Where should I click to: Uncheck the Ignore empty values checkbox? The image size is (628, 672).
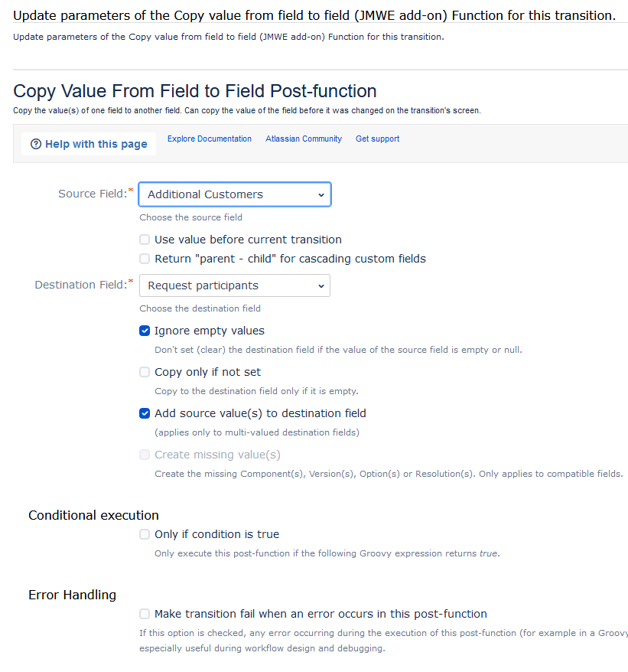point(145,331)
